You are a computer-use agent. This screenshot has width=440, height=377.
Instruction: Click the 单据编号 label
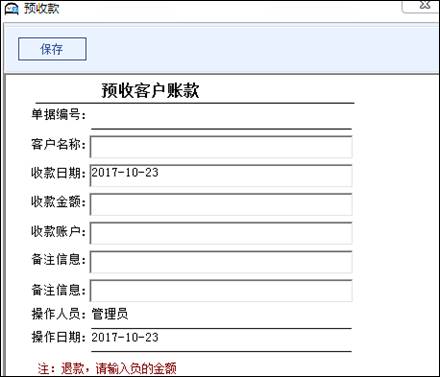point(58,114)
